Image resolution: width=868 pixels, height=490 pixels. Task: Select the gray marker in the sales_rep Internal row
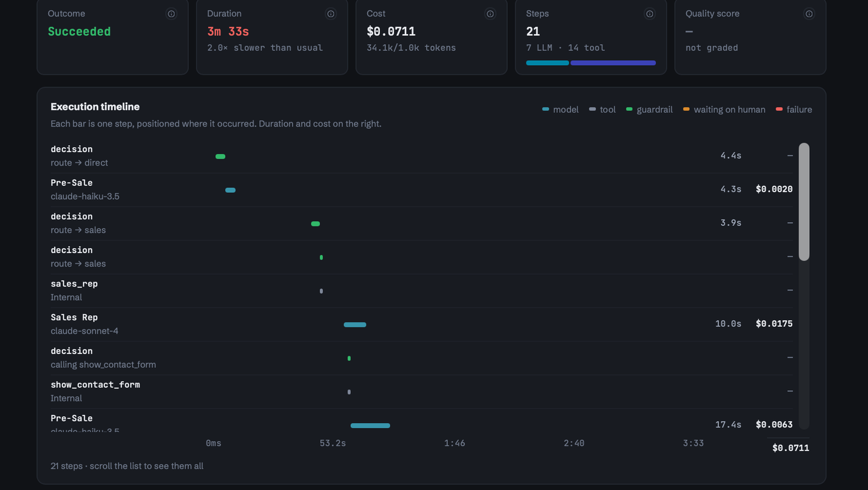pos(321,291)
